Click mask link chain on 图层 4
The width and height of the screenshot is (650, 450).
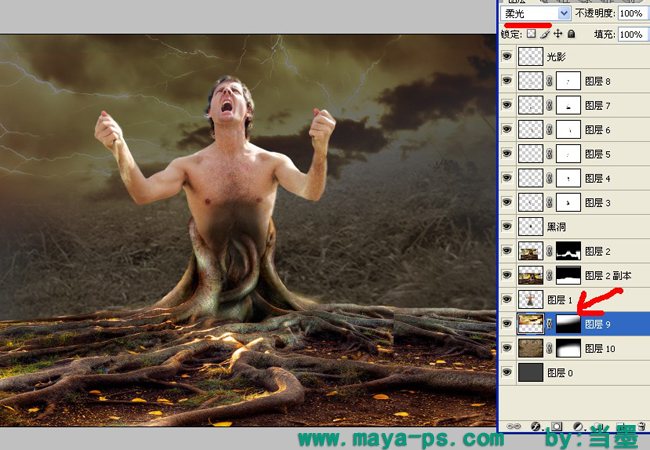coord(549,178)
